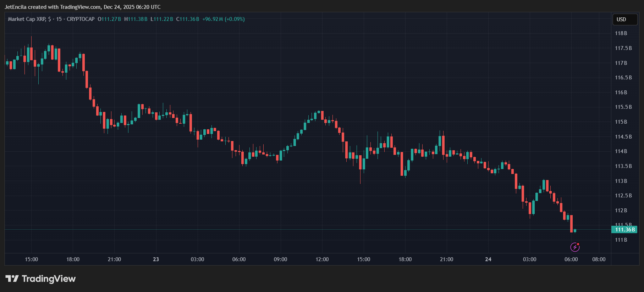Click the 08:00 time axis label

pyautogui.click(x=599, y=259)
